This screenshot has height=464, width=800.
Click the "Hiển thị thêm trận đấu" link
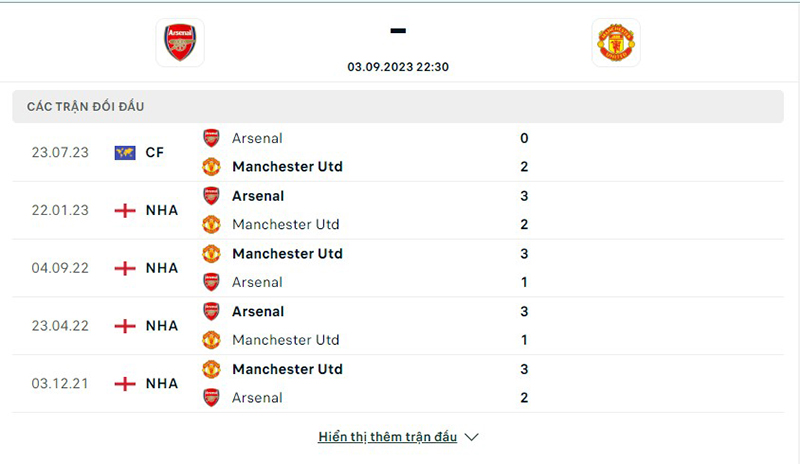click(387, 437)
